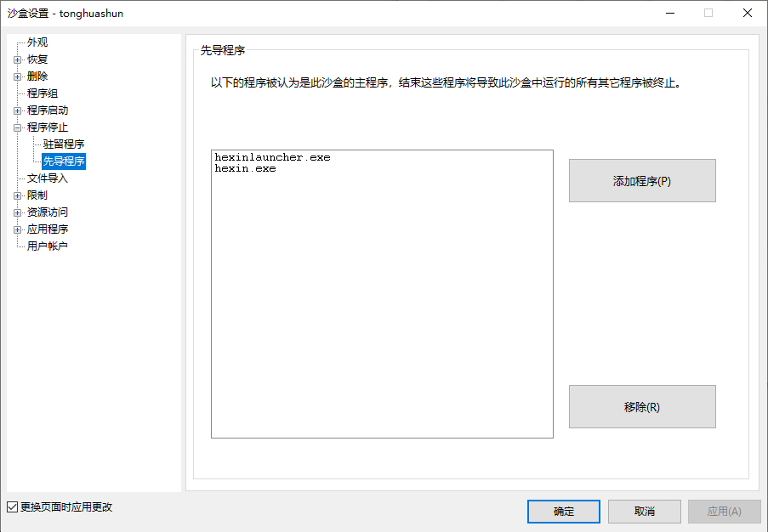
Task: Open the 删除 settings page
Action: (x=37, y=76)
